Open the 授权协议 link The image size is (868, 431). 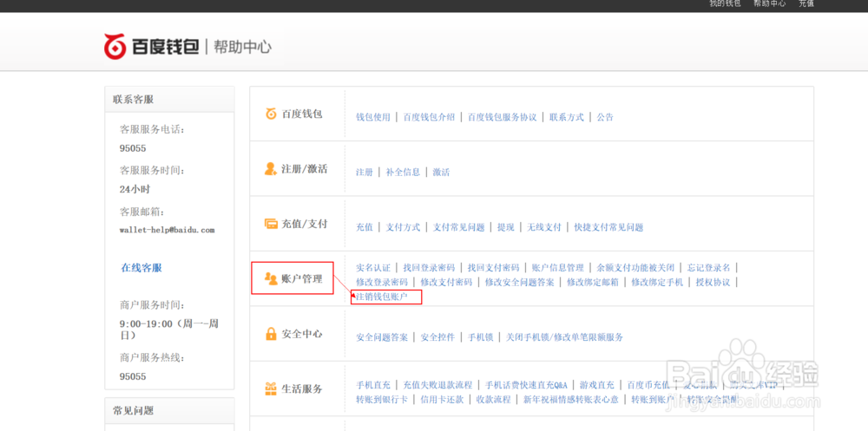tap(713, 282)
